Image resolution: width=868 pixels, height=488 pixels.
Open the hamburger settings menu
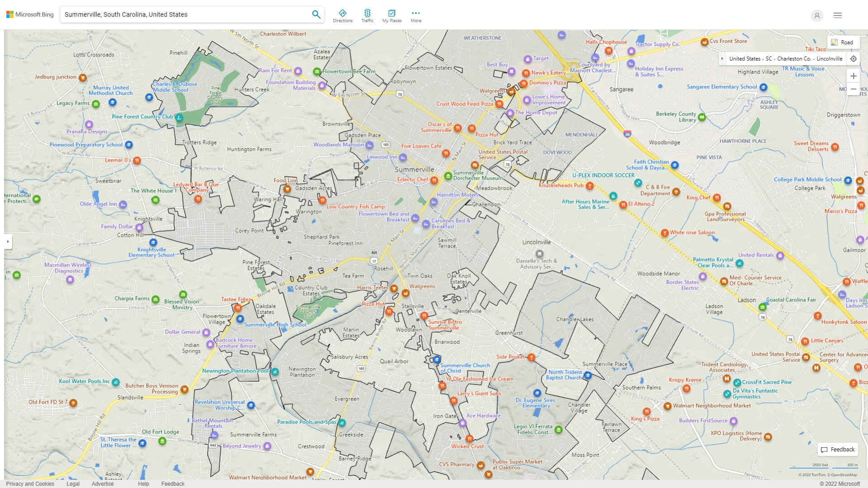pos(838,15)
